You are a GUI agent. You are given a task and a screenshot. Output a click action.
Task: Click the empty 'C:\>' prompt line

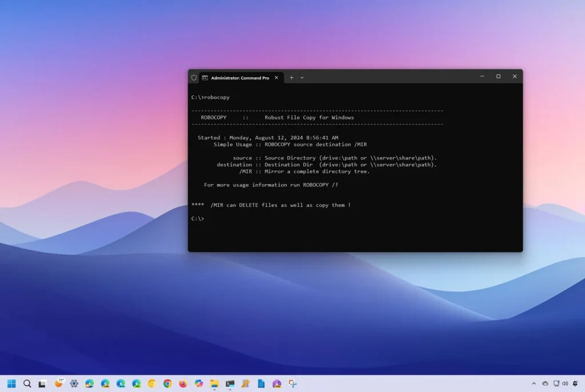(x=198, y=218)
